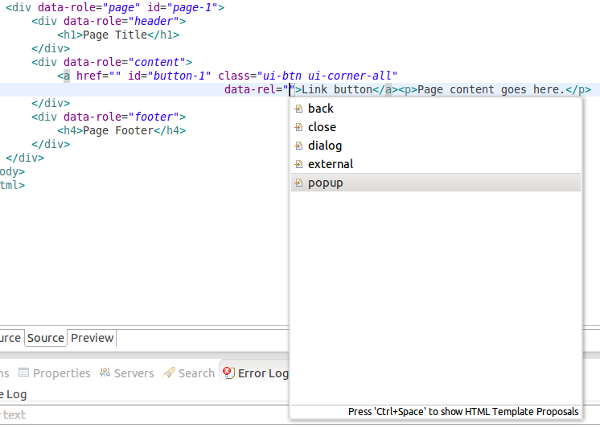Click the 'button-1' id value in code
This screenshot has width=600, height=428.
pos(179,76)
